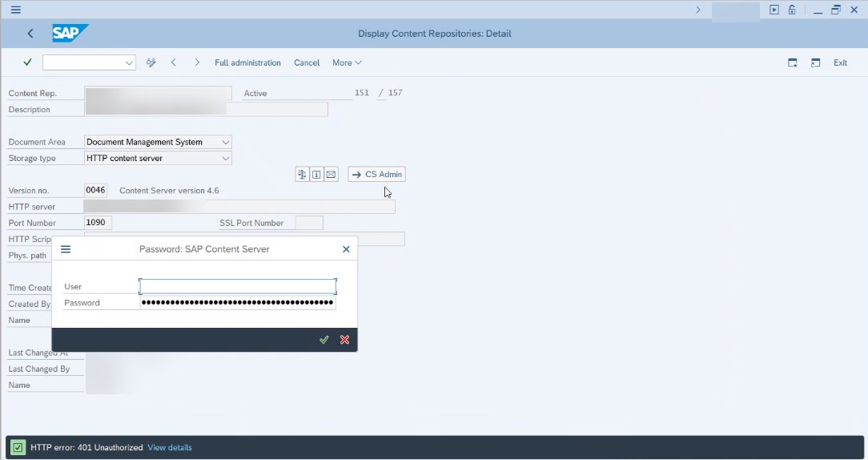Screen dimensions: 868x460
Task: Click the HTTP server field
Action: (x=239, y=207)
